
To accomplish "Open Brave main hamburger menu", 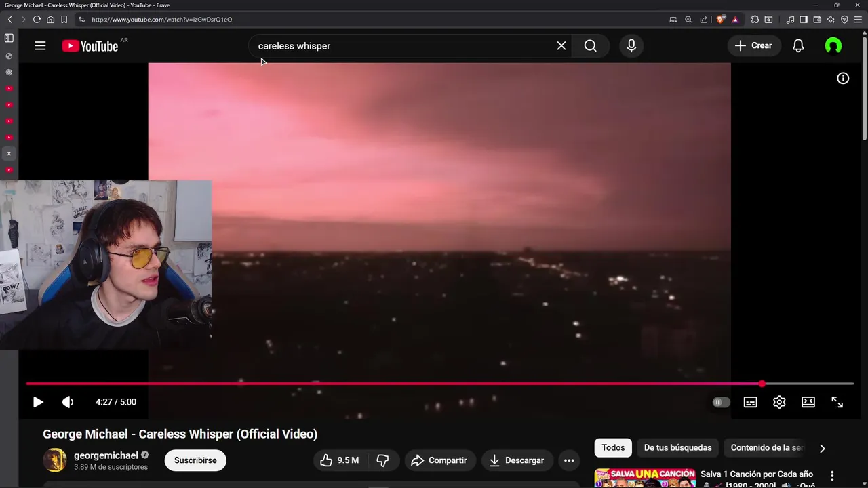I will [858, 20].
